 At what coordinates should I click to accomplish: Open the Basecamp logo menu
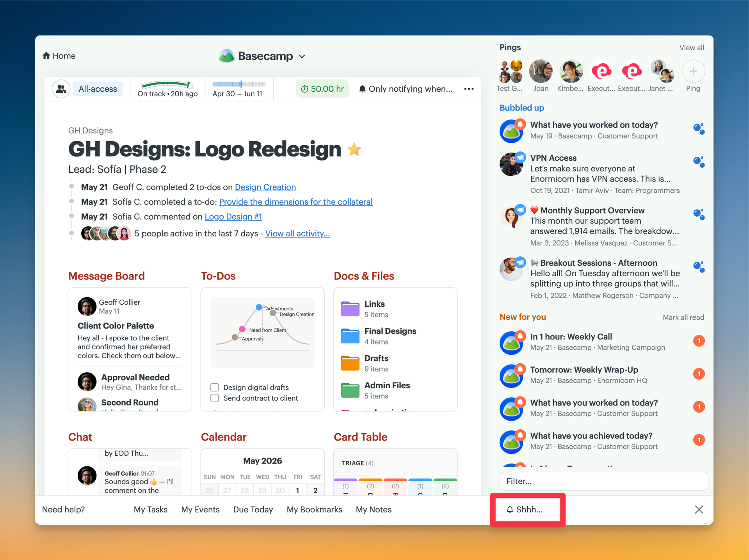point(262,56)
